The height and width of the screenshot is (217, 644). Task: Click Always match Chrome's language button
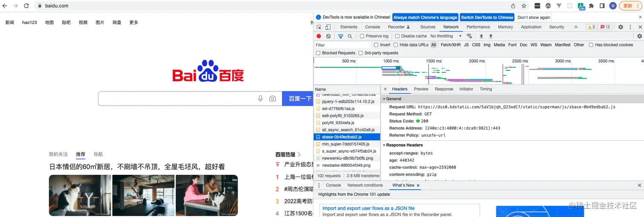[x=425, y=17]
